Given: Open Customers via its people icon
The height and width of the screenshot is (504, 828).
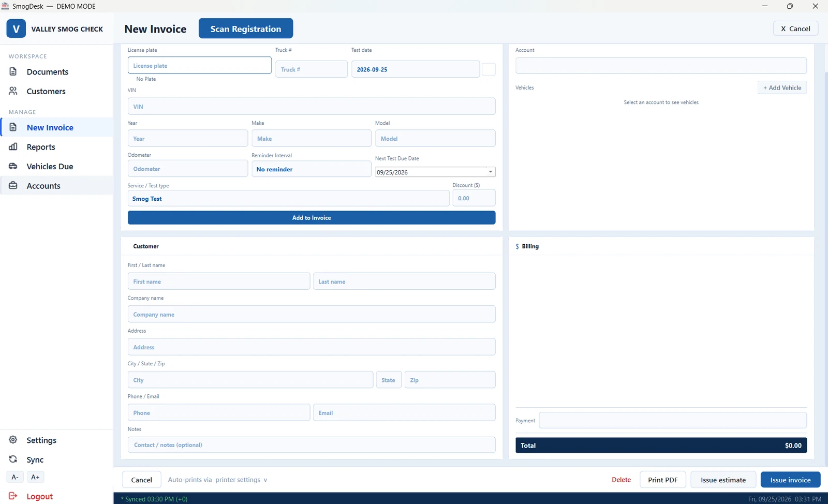Looking at the screenshot, I should click(13, 91).
